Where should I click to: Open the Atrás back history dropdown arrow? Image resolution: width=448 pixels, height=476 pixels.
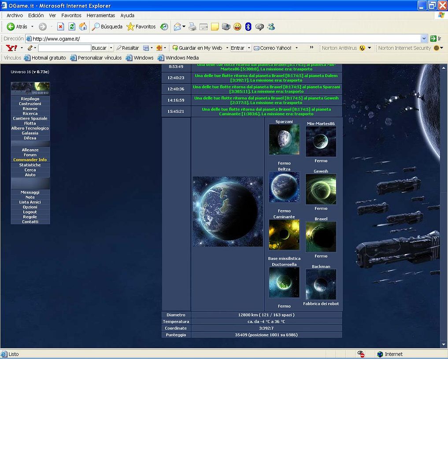point(32,27)
